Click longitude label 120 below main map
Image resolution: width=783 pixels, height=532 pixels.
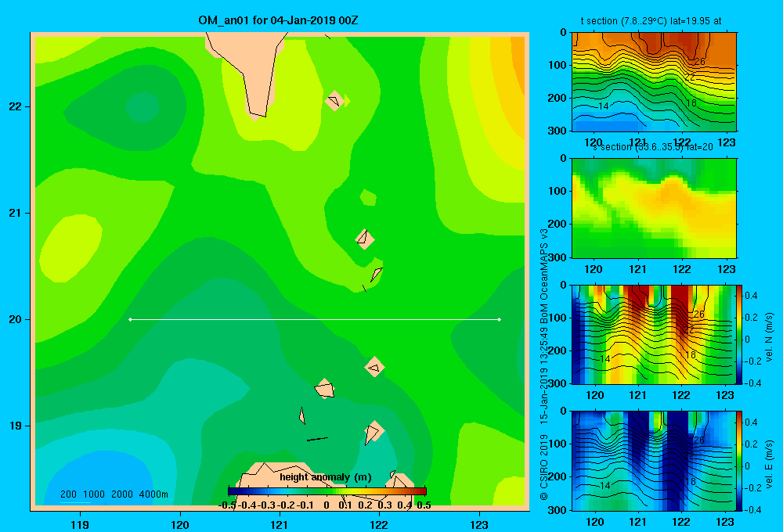click(x=180, y=524)
